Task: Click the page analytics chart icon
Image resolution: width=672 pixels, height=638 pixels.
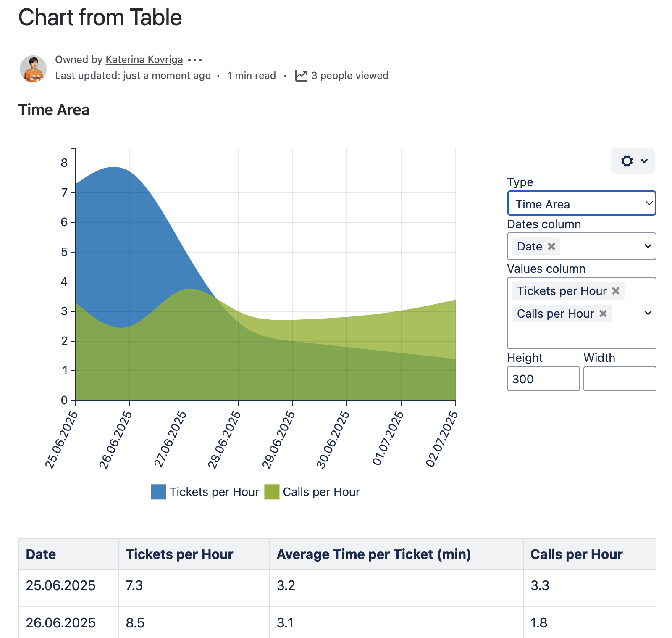Action: tap(301, 76)
